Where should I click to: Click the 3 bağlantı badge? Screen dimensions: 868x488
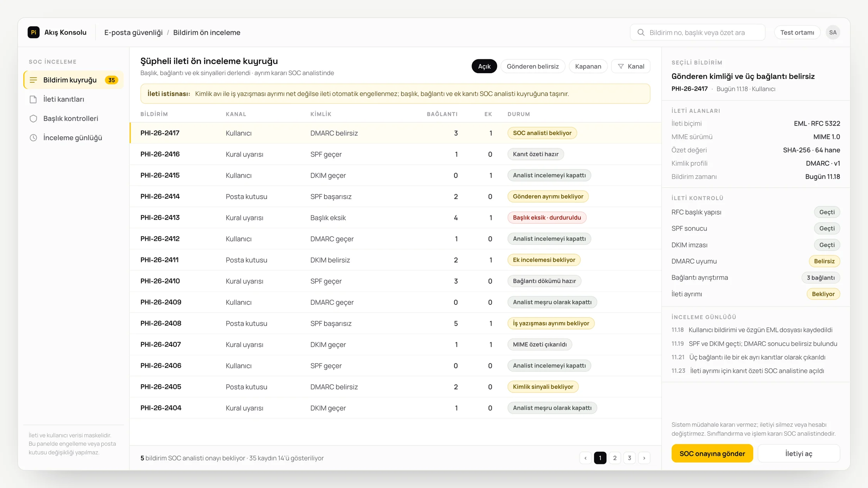point(821,278)
